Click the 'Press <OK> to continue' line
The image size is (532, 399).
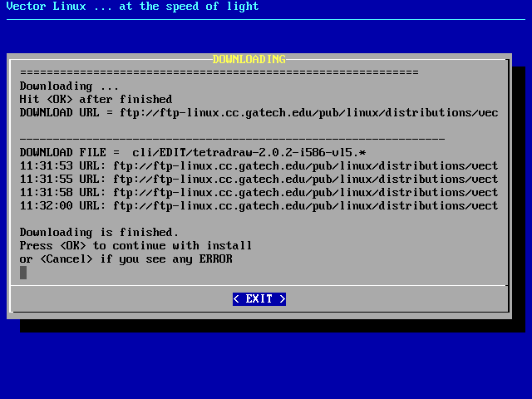pos(135,245)
